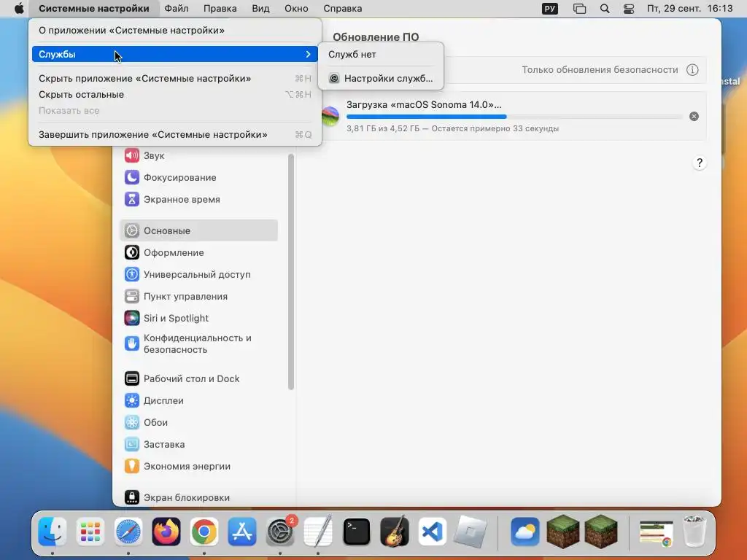This screenshot has height=560, width=747.
Task: Click the settings sidebar scrollbar
Action: point(290,272)
